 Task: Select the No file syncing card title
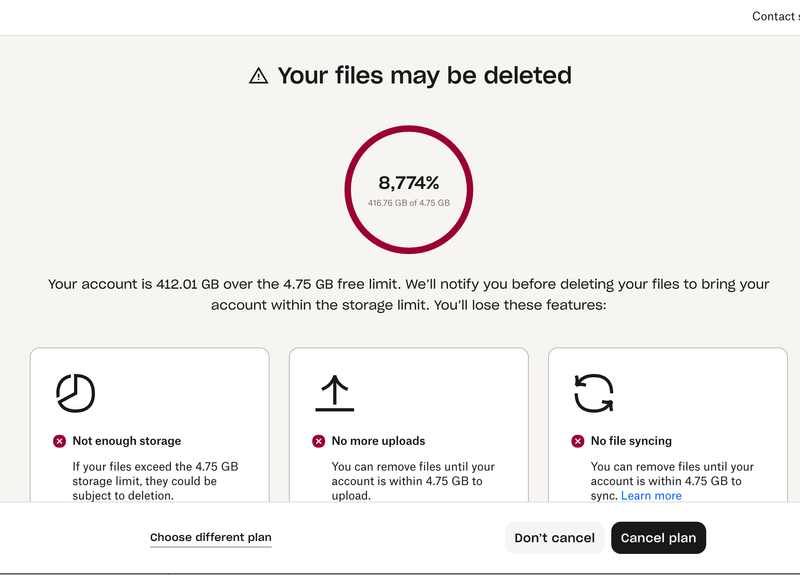631,441
